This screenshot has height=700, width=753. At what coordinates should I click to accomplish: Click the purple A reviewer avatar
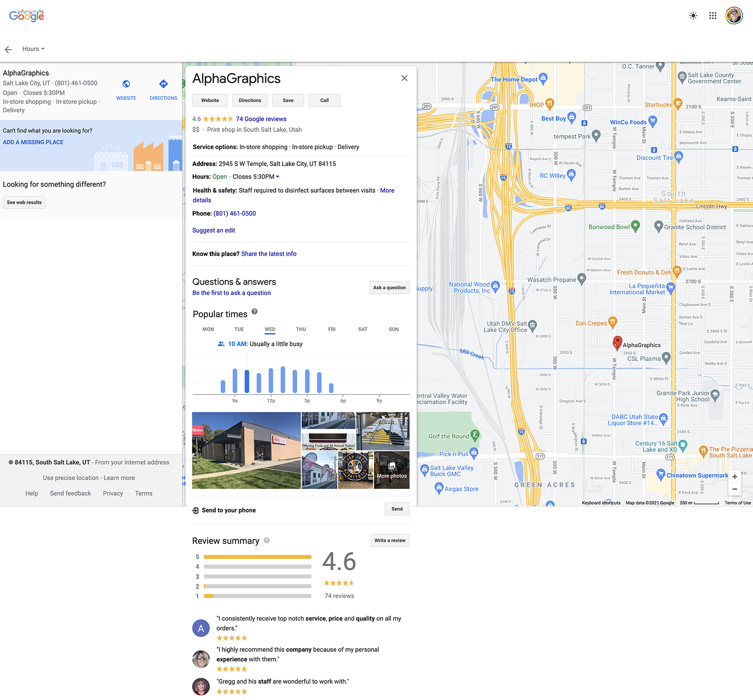[x=201, y=628]
